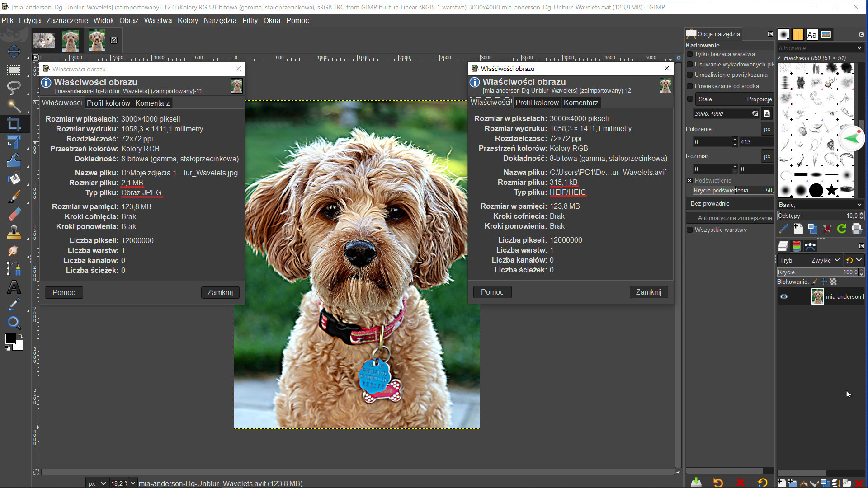
Task: Select the Move tool
Action: (x=14, y=51)
